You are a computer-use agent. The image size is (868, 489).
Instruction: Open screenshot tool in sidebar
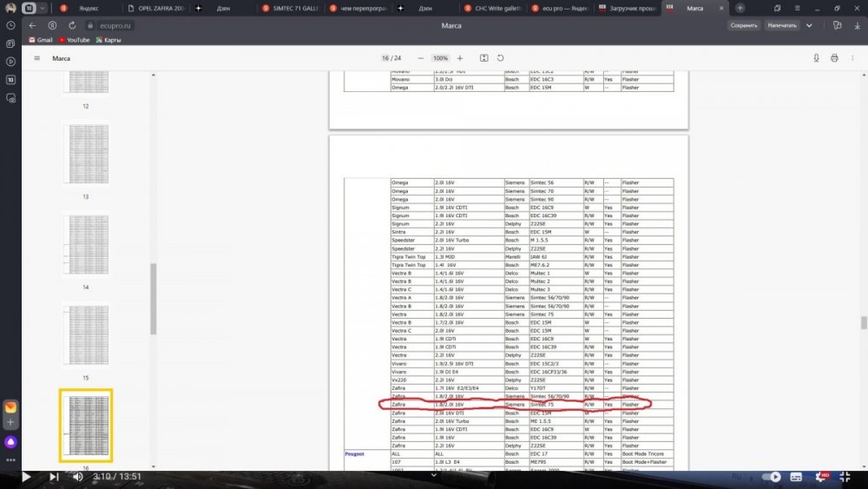point(10,98)
